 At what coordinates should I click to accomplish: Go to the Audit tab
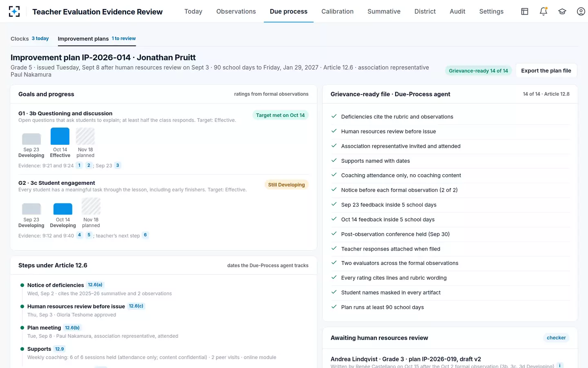[457, 11]
